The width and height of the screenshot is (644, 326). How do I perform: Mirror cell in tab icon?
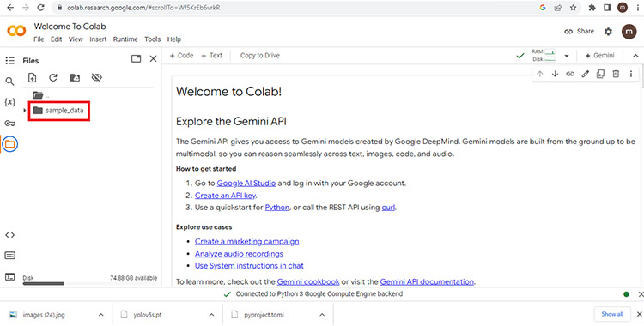click(600, 74)
